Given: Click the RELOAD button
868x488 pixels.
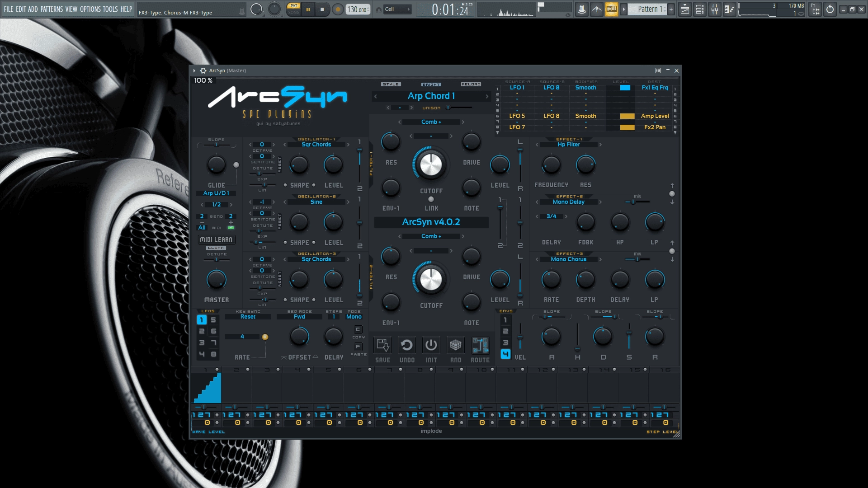Looking at the screenshot, I should tap(471, 84).
